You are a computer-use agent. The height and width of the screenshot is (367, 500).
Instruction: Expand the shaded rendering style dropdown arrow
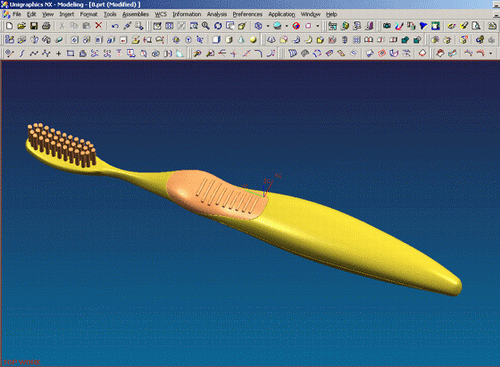click(286, 26)
